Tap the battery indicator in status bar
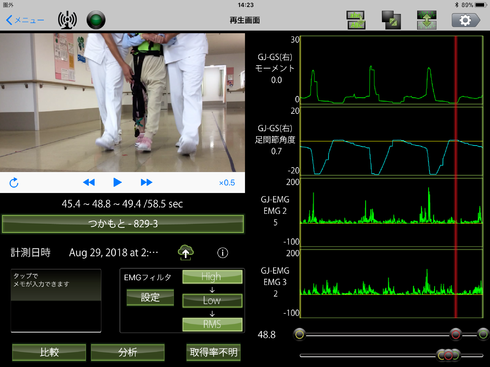The height and width of the screenshot is (367, 490). click(482, 5)
